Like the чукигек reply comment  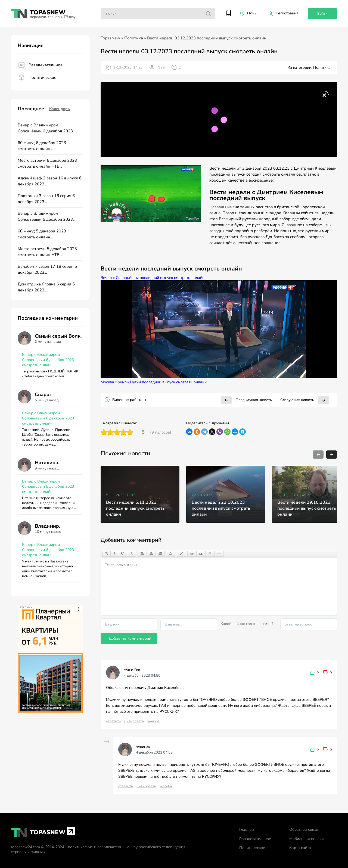[x=312, y=749]
